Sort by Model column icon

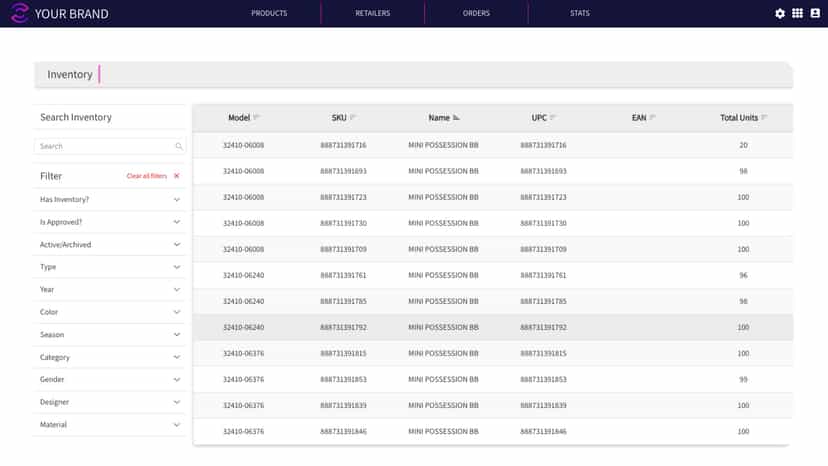click(x=257, y=117)
